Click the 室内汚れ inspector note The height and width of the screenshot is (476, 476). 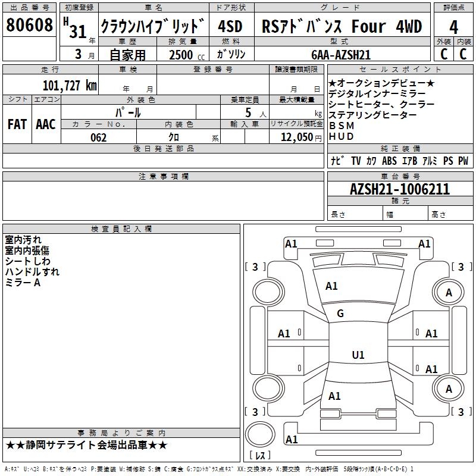point(23,240)
